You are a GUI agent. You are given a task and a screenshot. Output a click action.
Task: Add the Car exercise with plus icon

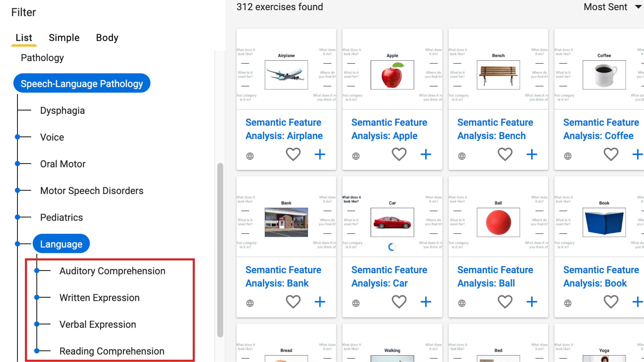[x=426, y=302]
